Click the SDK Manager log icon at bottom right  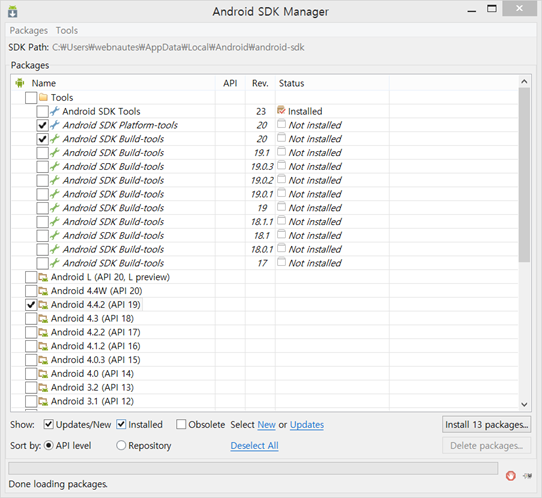[527, 476]
